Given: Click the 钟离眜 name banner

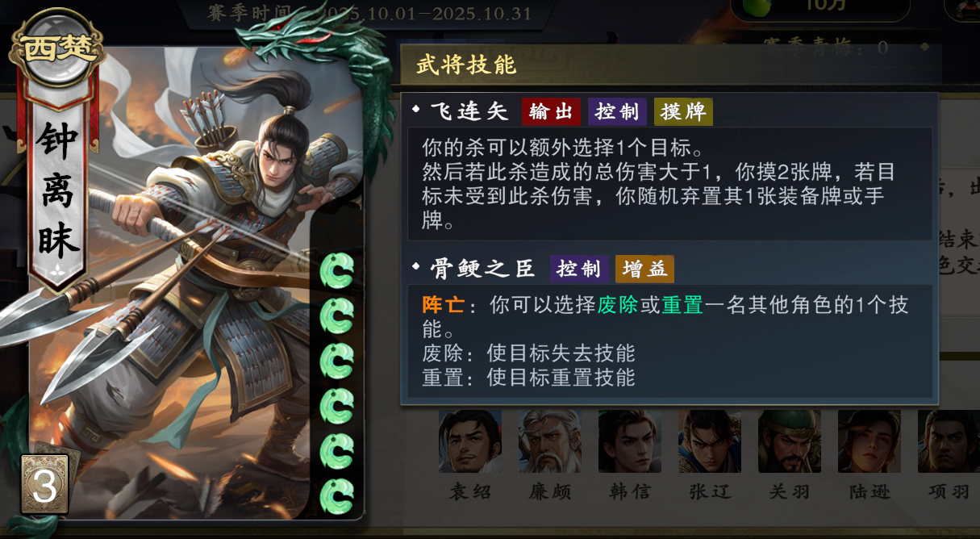Looking at the screenshot, I should click(58, 192).
